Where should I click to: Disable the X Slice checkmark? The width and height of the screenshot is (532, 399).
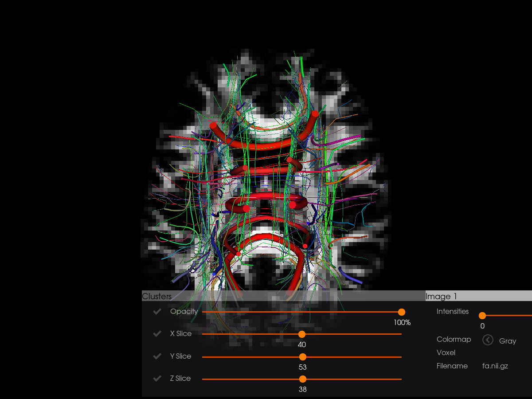pyautogui.click(x=157, y=334)
